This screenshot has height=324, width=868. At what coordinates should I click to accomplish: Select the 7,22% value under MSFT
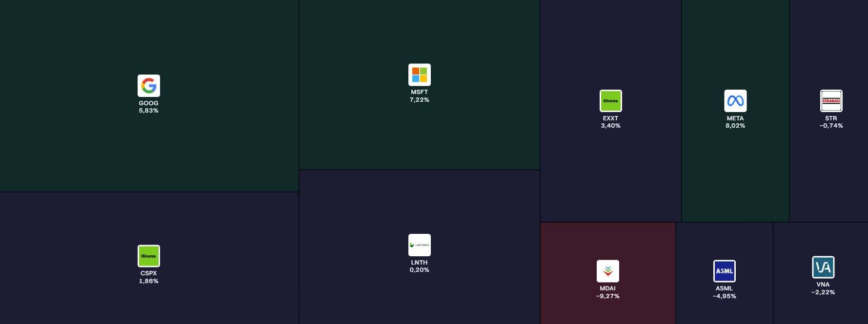coord(420,100)
